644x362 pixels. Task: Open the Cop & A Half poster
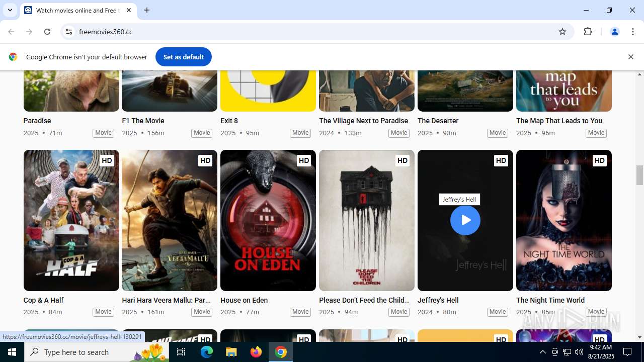[71, 220]
